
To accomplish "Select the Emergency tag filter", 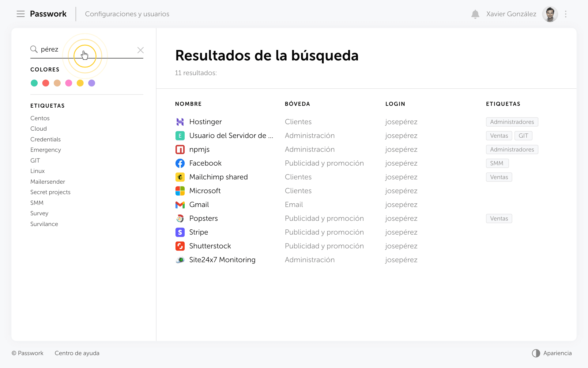I will 46,150.
